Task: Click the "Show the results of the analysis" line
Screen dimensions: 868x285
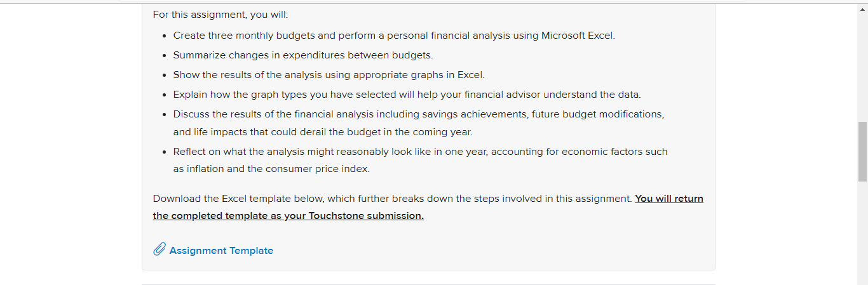Action: (x=329, y=75)
